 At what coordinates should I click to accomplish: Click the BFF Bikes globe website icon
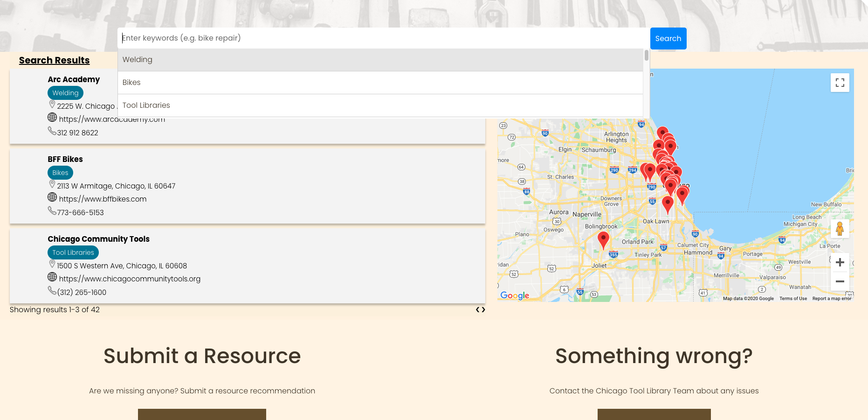52,197
